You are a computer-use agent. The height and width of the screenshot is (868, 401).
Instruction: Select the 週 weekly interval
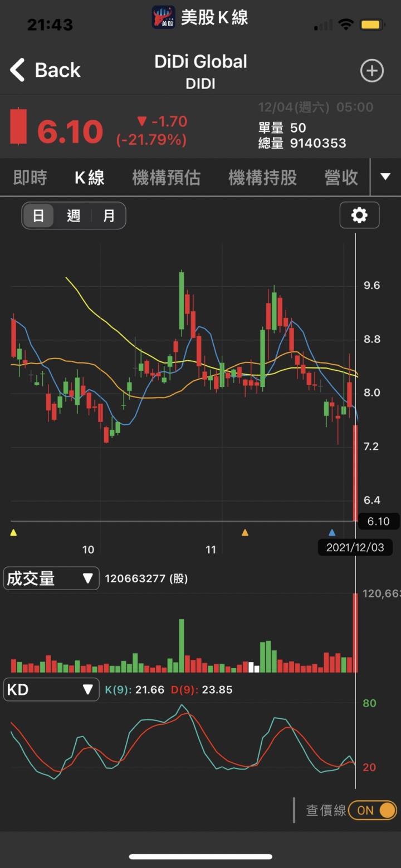tap(74, 215)
